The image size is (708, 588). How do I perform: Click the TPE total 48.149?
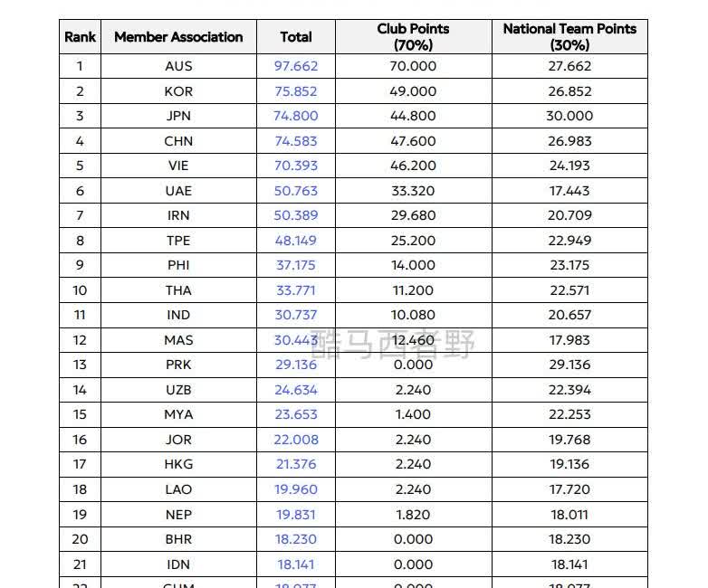[296, 241]
